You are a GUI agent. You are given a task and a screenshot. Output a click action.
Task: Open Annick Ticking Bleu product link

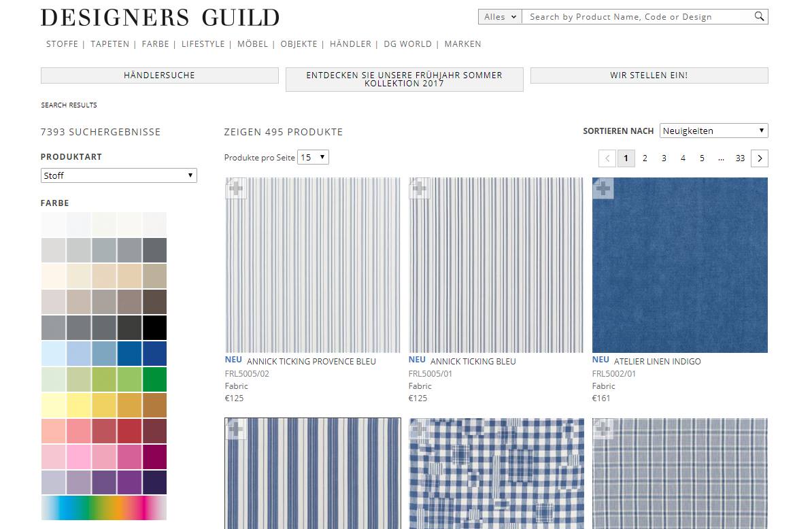[x=473, y=361]
